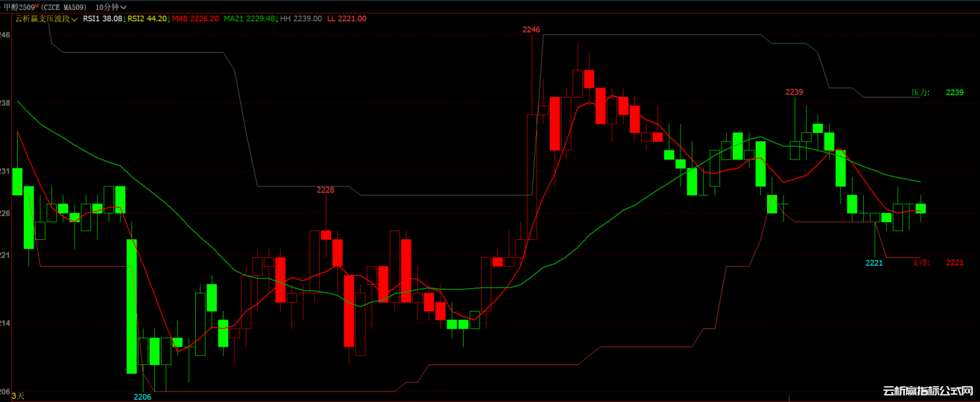
Task: Click the red 支撑: support label
Action: (x=921, y=262)
